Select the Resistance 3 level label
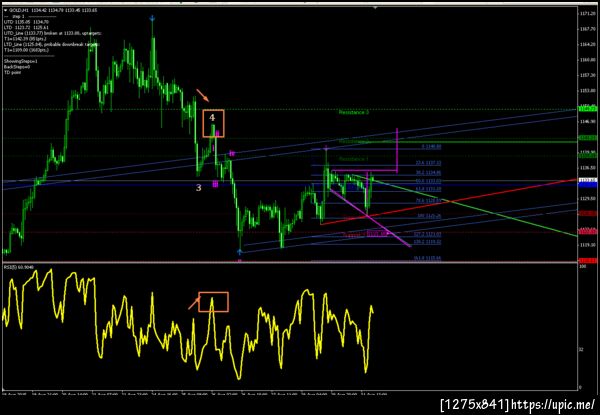The height and width of the screenshot is (415, 600). [354, 112]
